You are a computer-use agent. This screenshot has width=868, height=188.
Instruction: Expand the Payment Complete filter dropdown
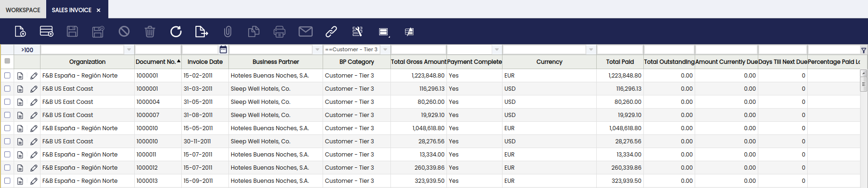pyautogui.click(x=496, y=49)
